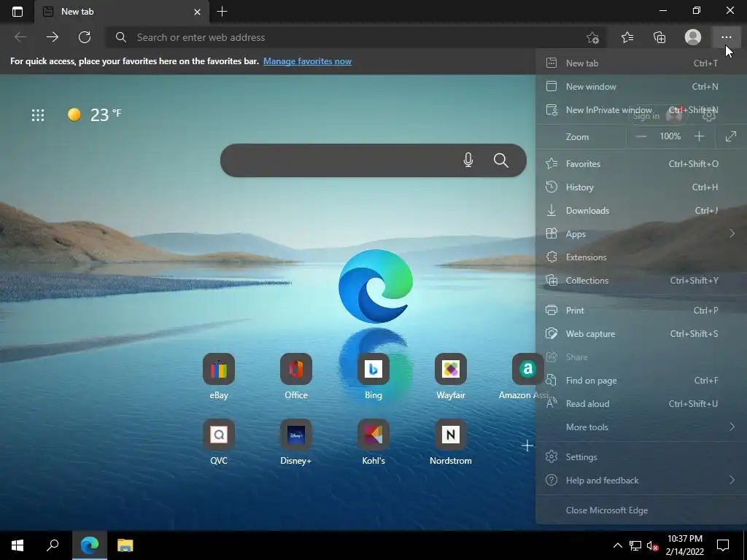
Task: Open the Bing quick link tile
Action: pyautogui.click(x=373, y=376)
